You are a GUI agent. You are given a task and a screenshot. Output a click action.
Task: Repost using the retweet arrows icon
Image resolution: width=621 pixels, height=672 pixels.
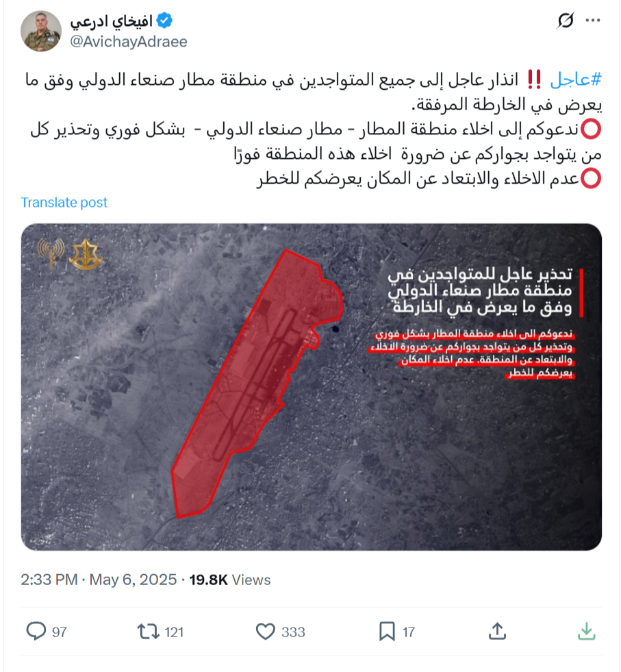pos(148,632)
